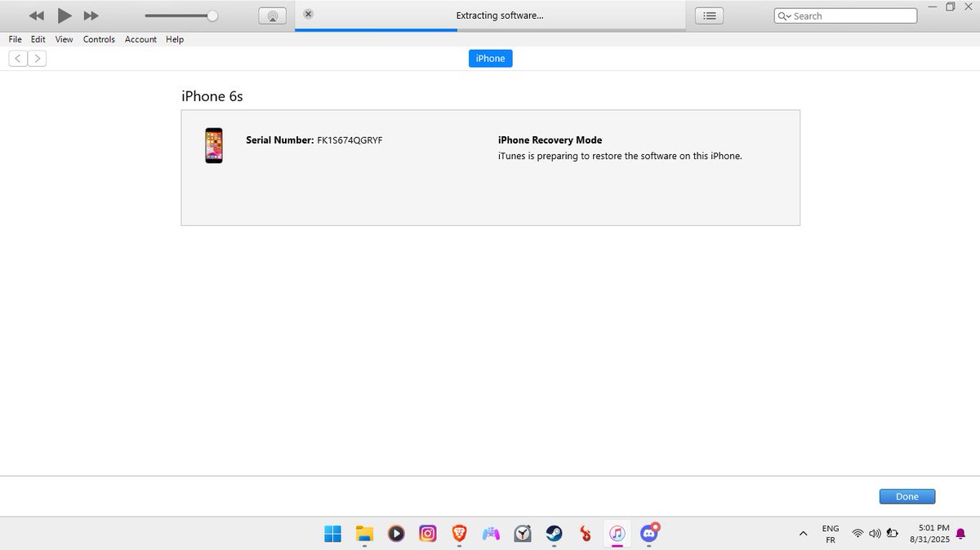Adjust the volume slider
The width and height of the screenshot is (980, 550).
[181, 16]
